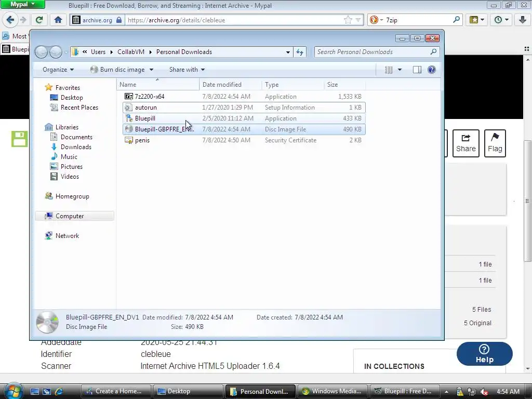Select the Bluepill application file

[244, 118]
